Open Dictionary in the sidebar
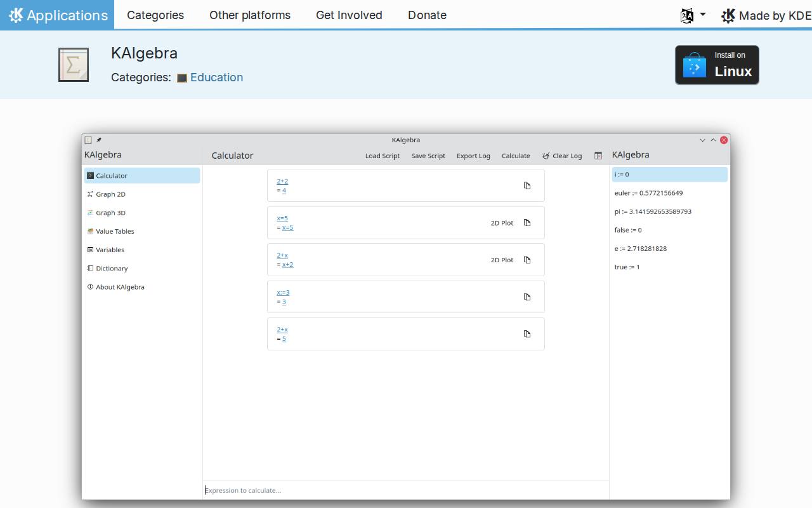812x508 pixels. pyautogui.click(x=142, y=268)
